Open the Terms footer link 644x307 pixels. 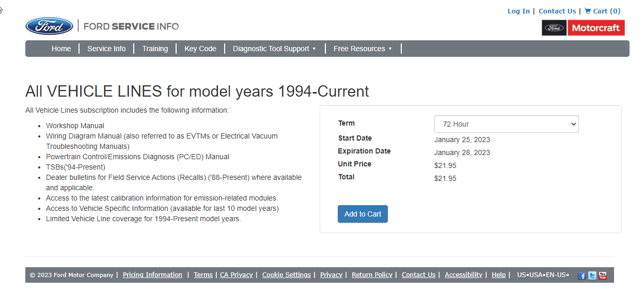click(203, 275)
